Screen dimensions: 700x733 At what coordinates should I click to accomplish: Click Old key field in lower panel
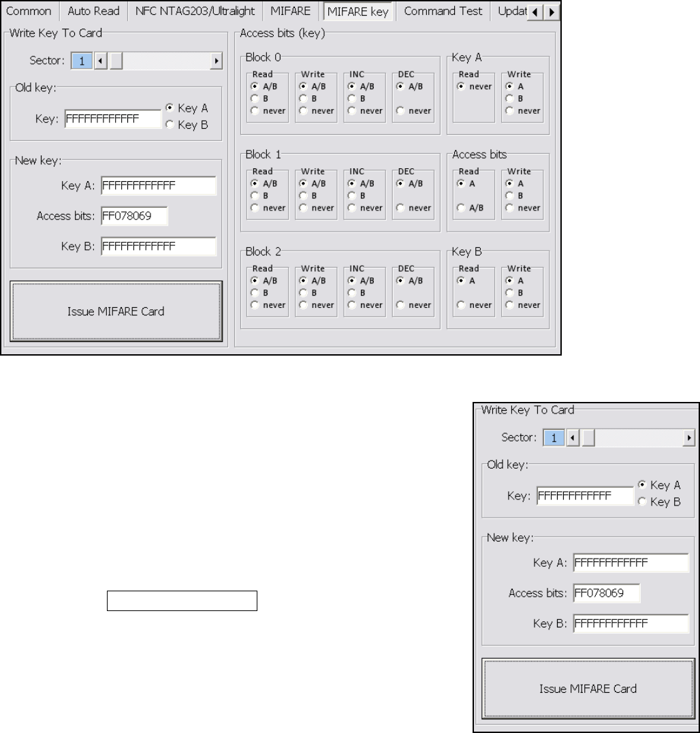coord(584,496)
